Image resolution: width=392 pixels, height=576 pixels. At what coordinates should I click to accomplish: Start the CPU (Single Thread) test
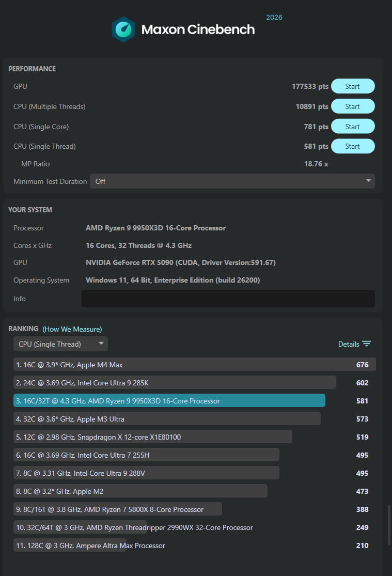pos(353,146)
